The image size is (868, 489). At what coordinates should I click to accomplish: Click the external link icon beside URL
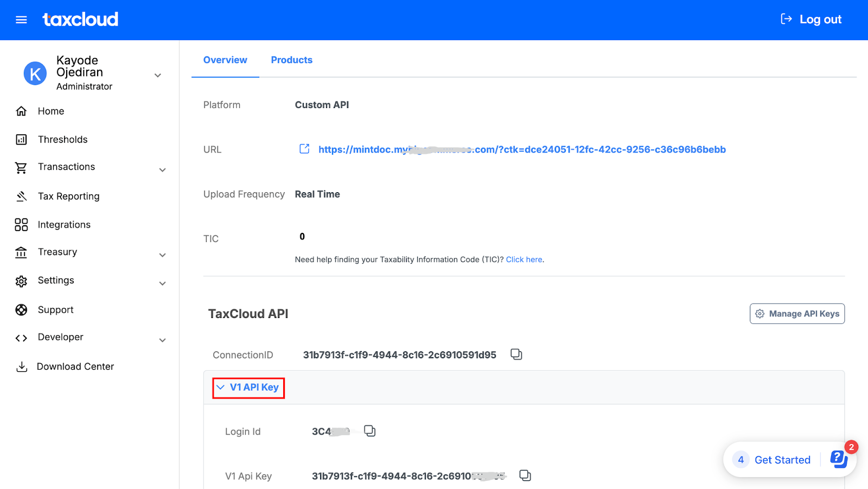[x=304, y=149]
